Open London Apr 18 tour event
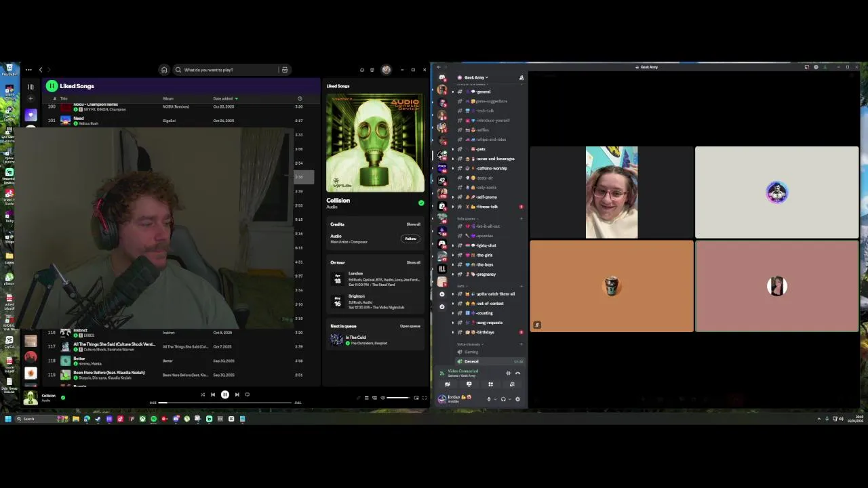The image size is (868, 488). 376,279
